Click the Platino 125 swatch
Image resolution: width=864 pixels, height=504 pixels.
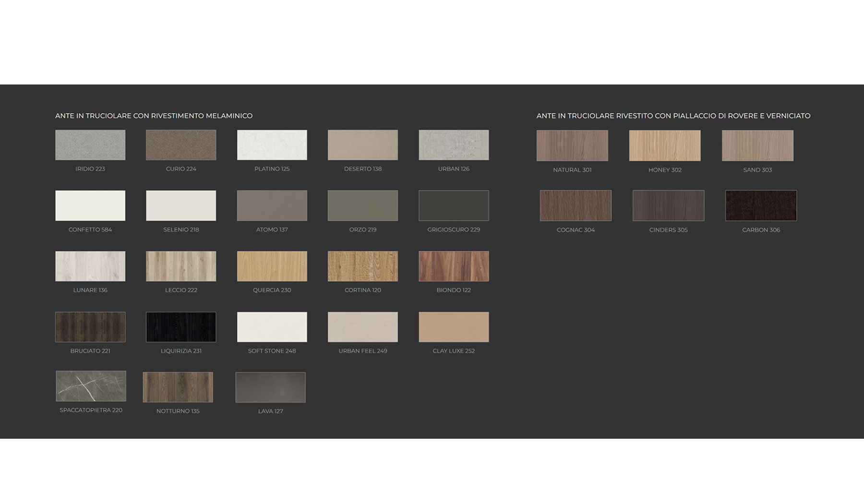pos(272,145)
